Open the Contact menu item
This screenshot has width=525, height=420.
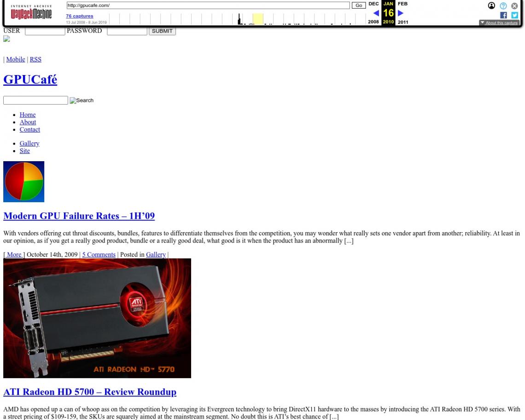(30, 129)
